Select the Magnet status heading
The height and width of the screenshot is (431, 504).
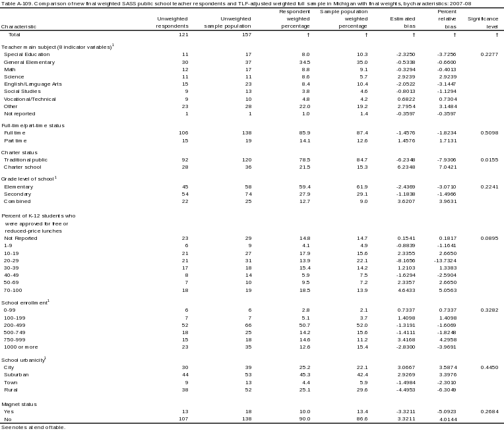(x=19, y=405)
